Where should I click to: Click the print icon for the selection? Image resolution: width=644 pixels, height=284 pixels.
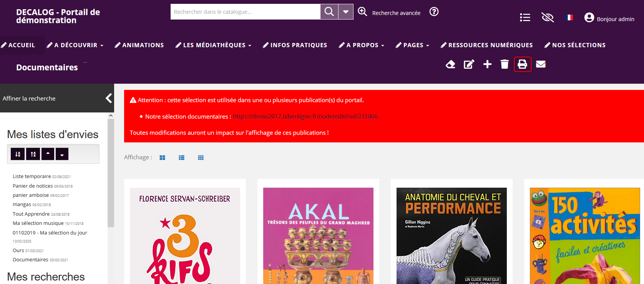click(x=523, y=64)
